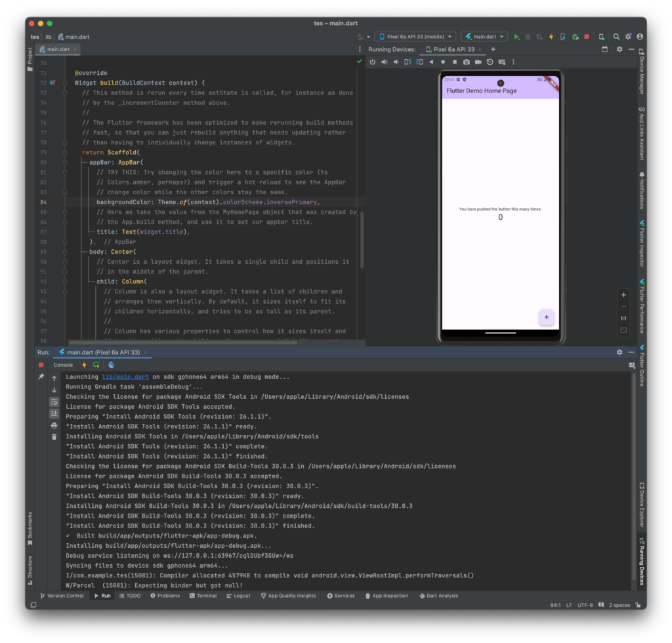
Task: Open the three-dot overflow menu in Running Devices
Action: click(x=513, y=62)
